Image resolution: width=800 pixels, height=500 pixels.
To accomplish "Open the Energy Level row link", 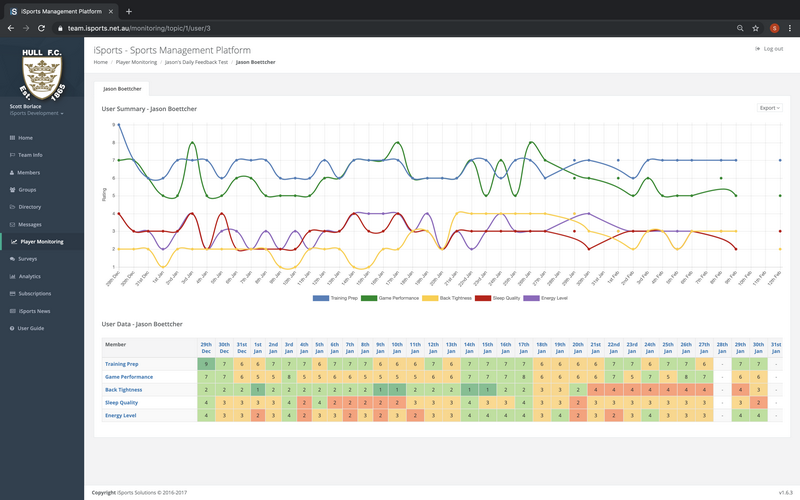I will (120, 415).
